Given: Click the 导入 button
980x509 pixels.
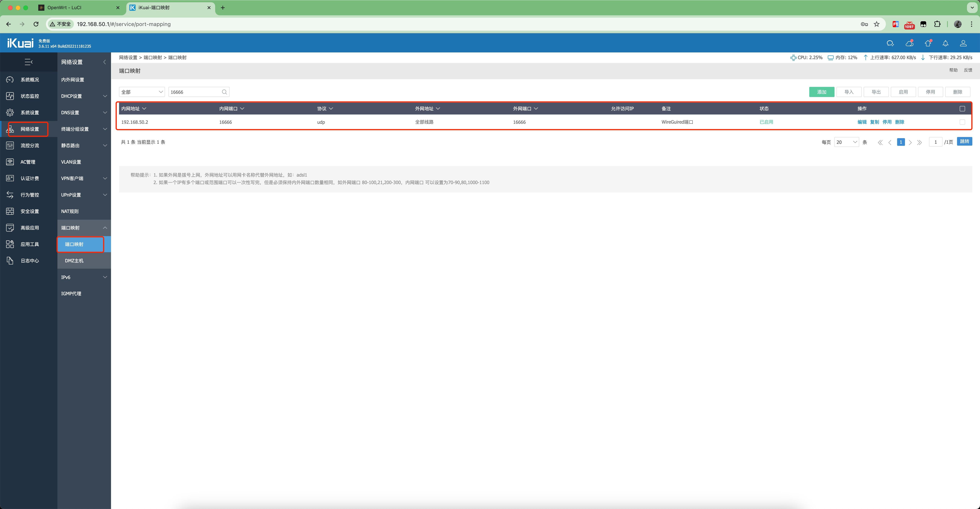Looking at the screenshot, I should click(849, 92).
